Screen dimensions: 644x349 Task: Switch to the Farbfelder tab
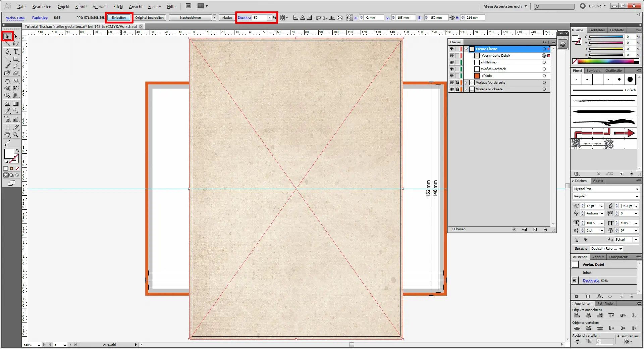tap(597, 30)
